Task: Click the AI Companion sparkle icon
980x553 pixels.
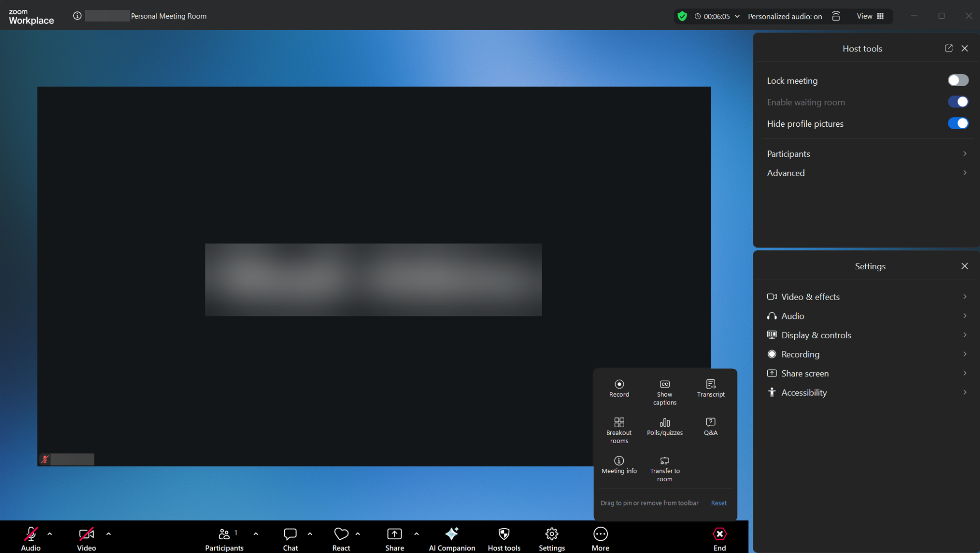Action: 451,534
